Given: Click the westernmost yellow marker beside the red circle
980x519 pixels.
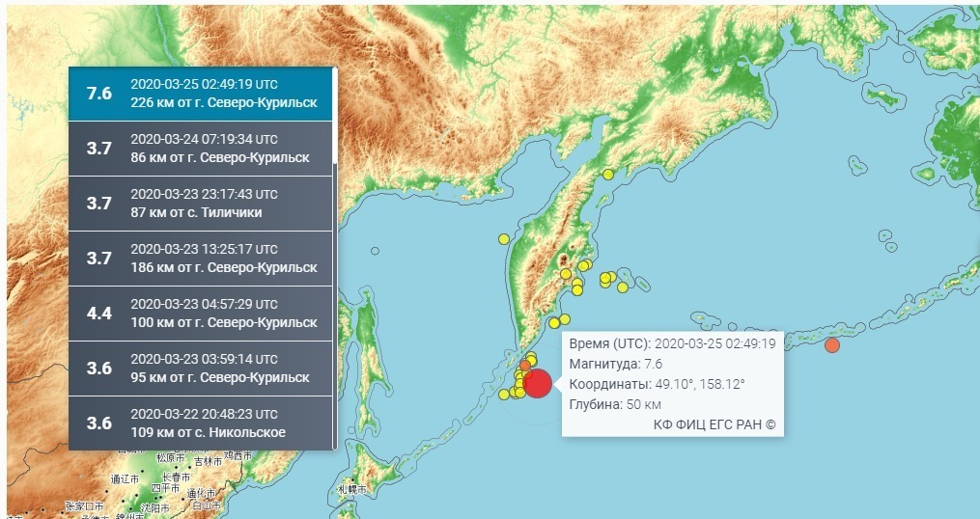Looking at the screenshot, I should coord(504,394).
